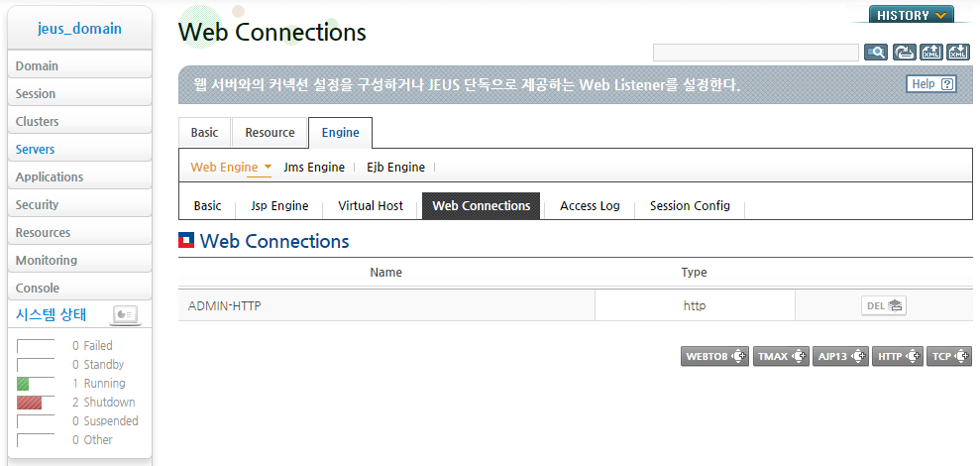Click the '0 Standby' status text
This screenshot has height=466, width=980.
tap(98, 364)
